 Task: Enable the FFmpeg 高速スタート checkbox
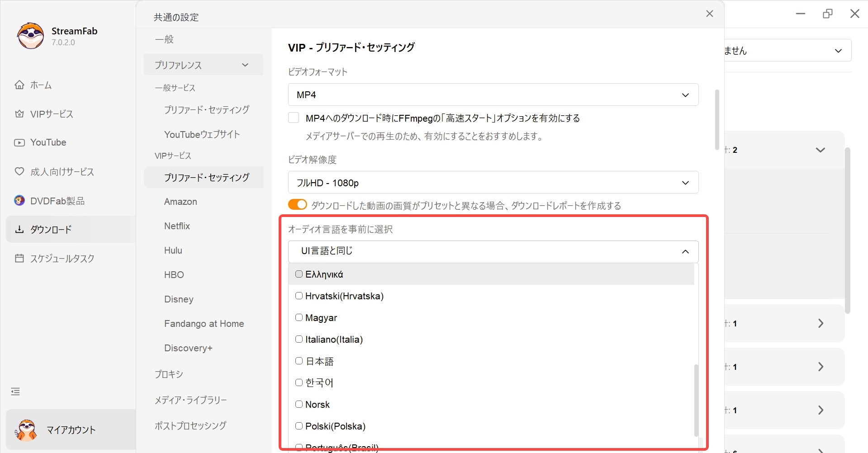294,118
